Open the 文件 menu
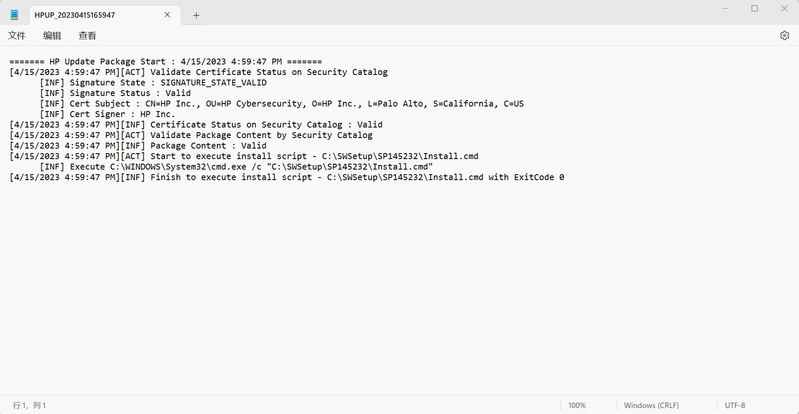This screenshot has height=414, width=799. pos(17,36)
